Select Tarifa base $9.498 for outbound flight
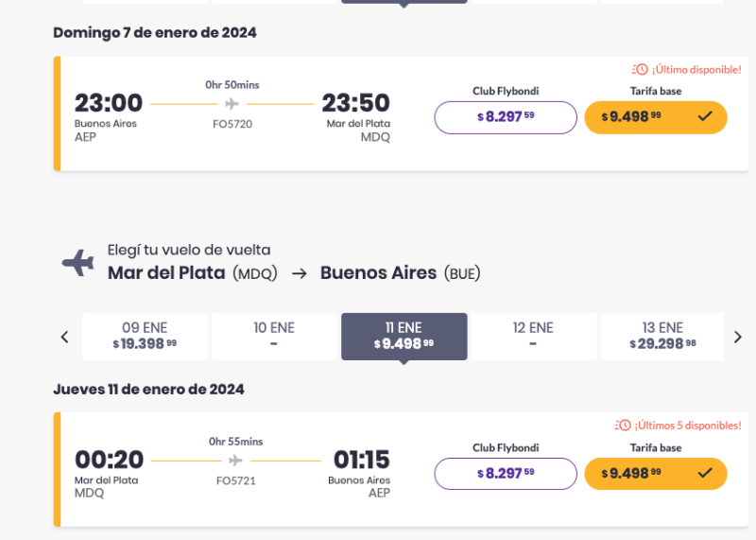Image resolution: width=756 pixels, height=540 pixels. coord(656,117)
